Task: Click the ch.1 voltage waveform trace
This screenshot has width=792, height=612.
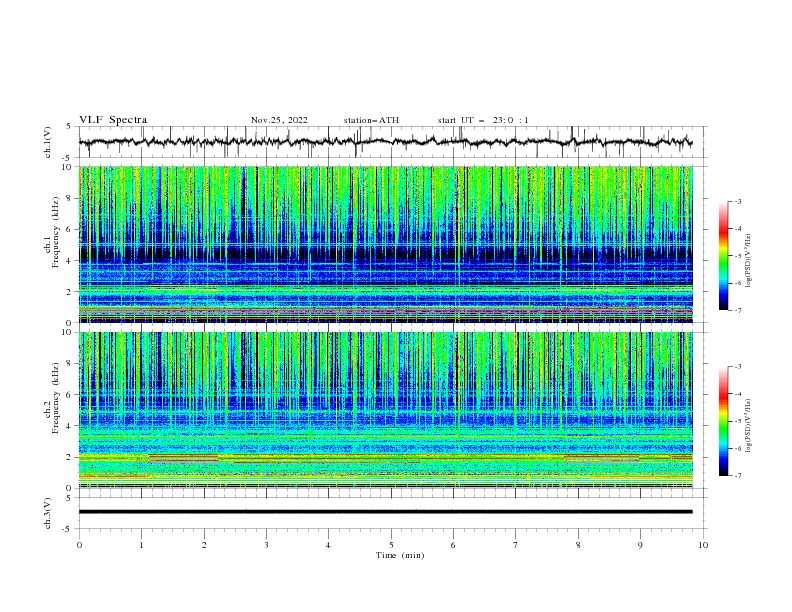Action: coord(385,142)
